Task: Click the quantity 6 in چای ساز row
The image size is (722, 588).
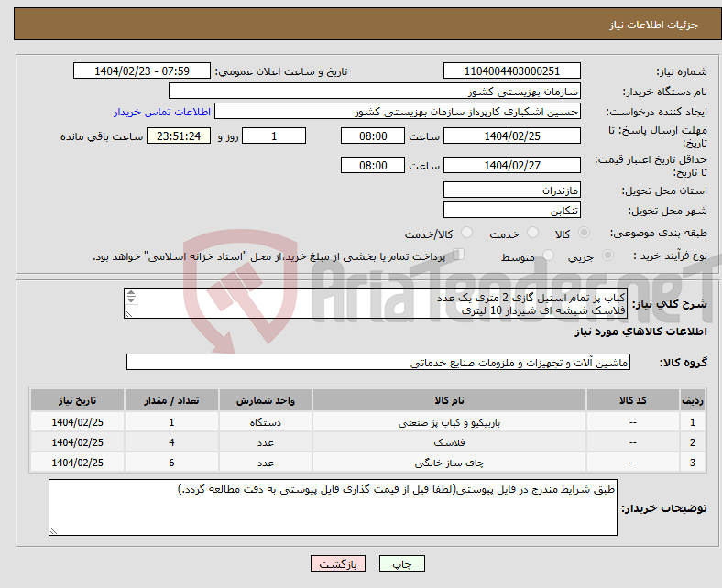Action: 171,463
